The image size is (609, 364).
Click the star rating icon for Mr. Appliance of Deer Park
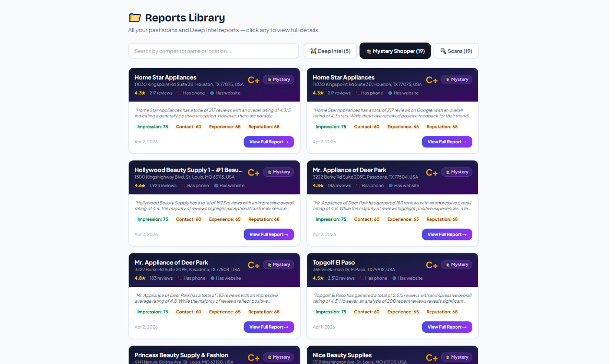click(322, 185)
